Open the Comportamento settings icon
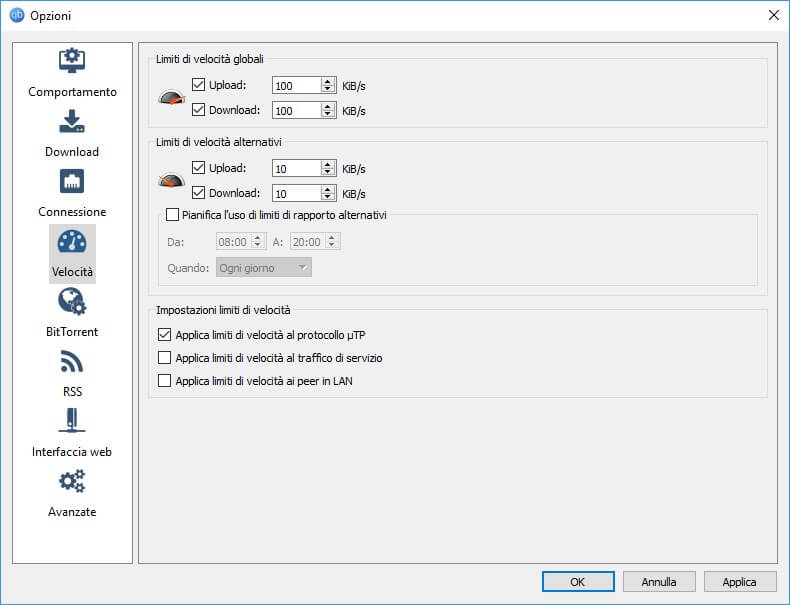Image resolution: width=790 pixels, height=605 pixels. (72, 60)
